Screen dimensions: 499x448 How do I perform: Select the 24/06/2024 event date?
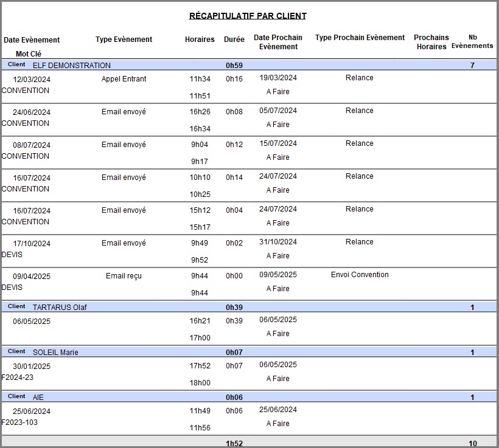[x=32, y=112]
